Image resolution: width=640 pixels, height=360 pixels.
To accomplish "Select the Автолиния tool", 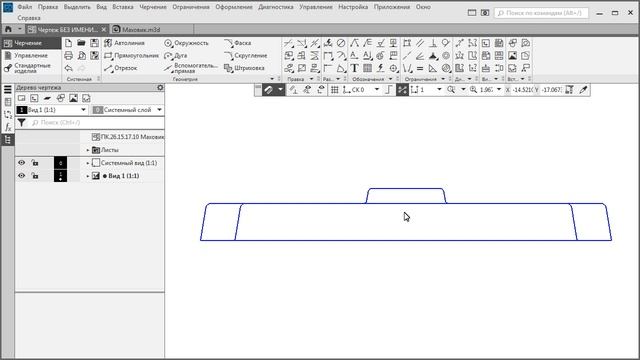I will click(124, 43).
